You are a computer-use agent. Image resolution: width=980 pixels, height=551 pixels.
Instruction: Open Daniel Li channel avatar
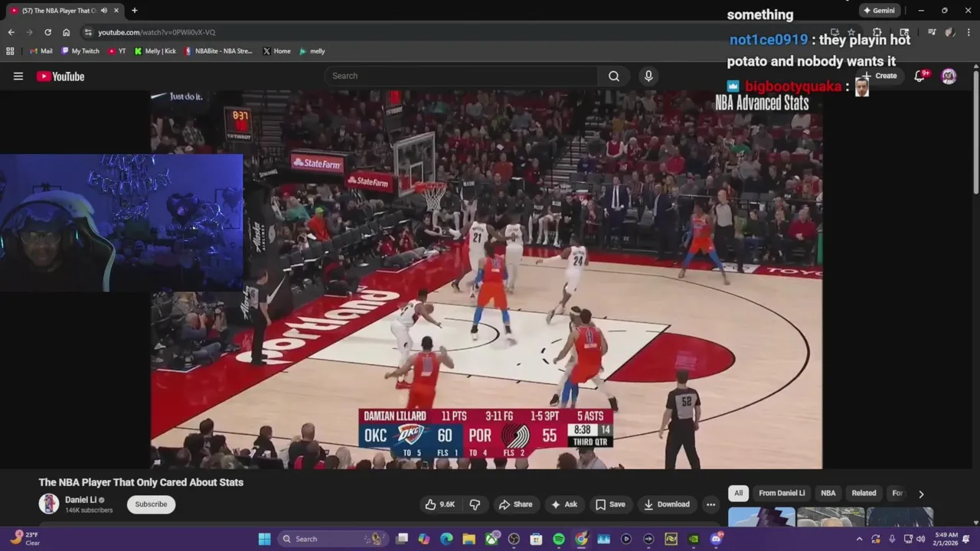pos(49,504)
